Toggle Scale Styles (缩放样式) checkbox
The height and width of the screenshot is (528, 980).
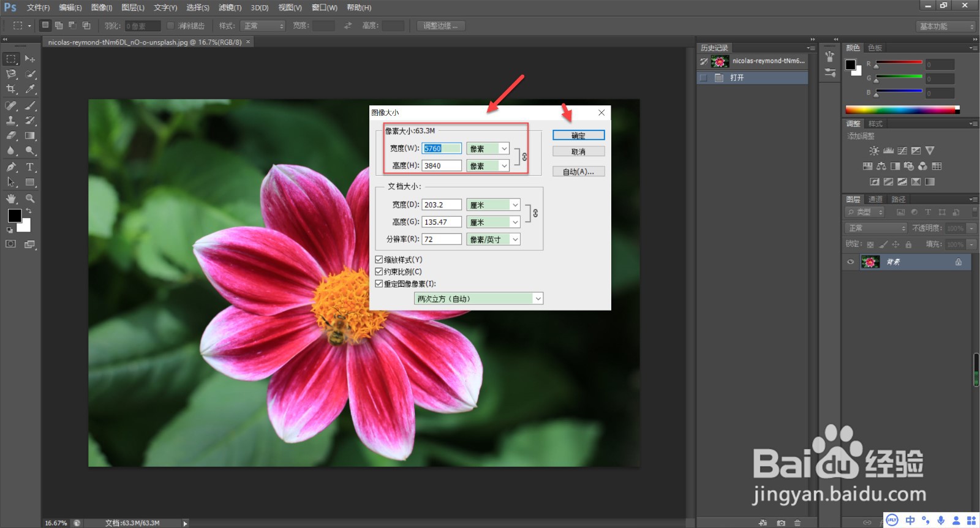[379, 260]
